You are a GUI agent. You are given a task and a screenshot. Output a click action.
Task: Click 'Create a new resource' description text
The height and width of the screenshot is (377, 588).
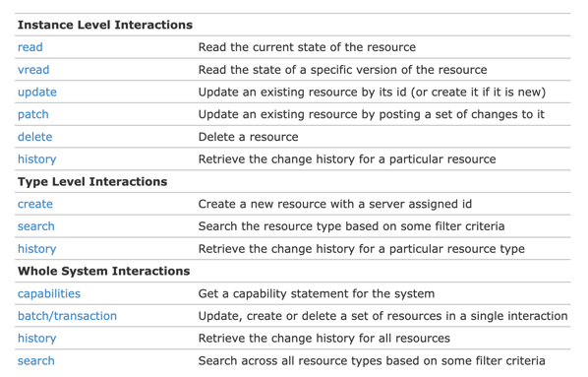pyautogui.click(x=335, y=205)
